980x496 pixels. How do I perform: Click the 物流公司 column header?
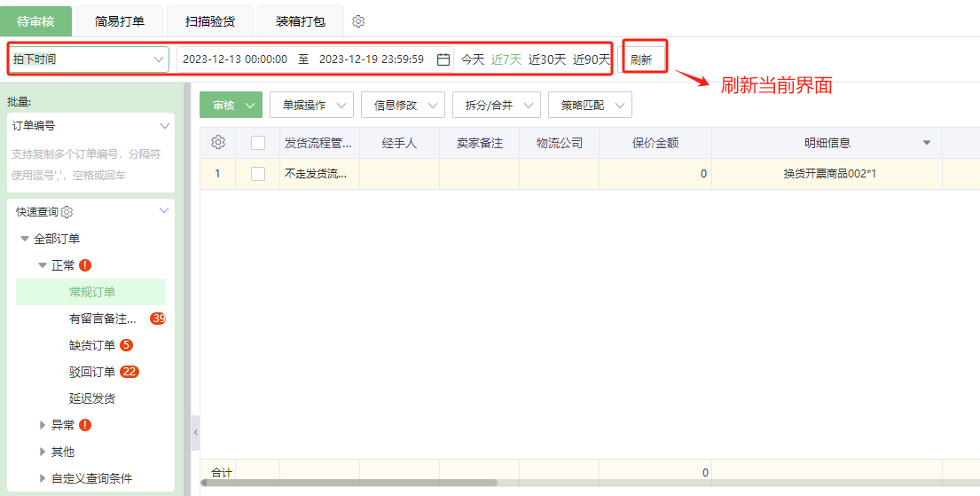click(x=560, y=143)
